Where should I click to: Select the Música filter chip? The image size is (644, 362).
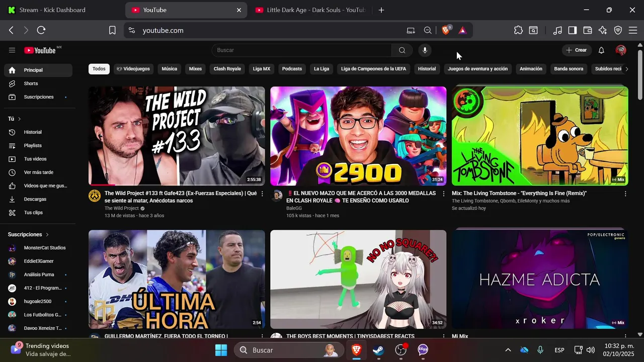pos(169,69)
